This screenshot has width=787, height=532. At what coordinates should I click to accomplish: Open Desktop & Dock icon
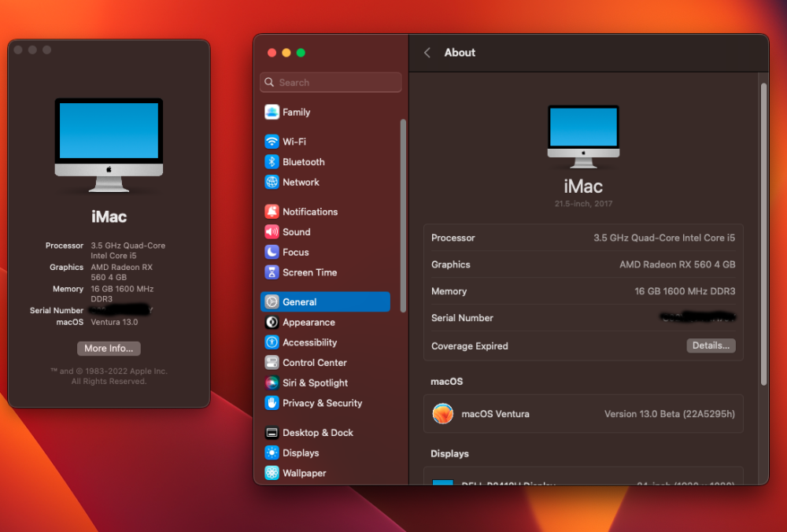[x=272, y=433]
